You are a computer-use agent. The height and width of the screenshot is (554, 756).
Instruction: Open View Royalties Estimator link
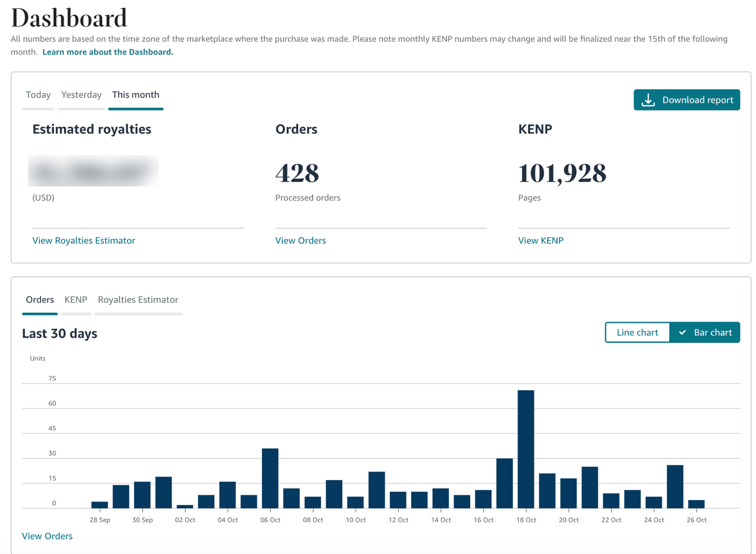tap(84, 240)
